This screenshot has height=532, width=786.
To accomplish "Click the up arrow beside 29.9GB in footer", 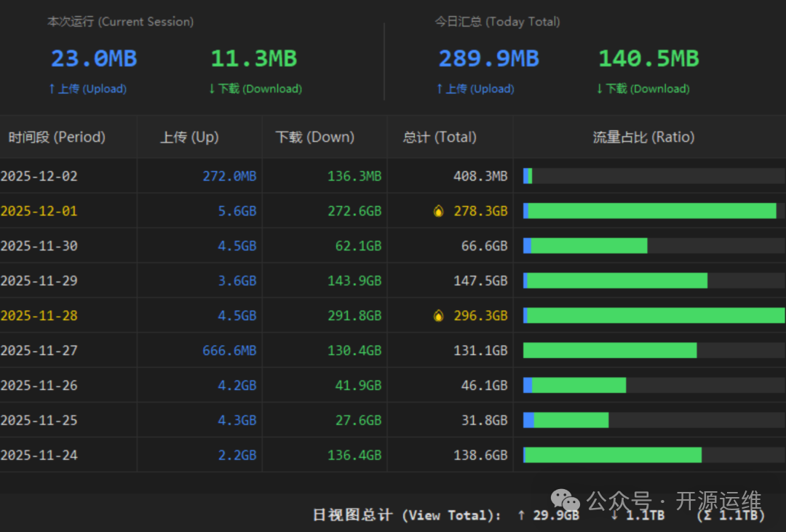I will click(521, 515).
